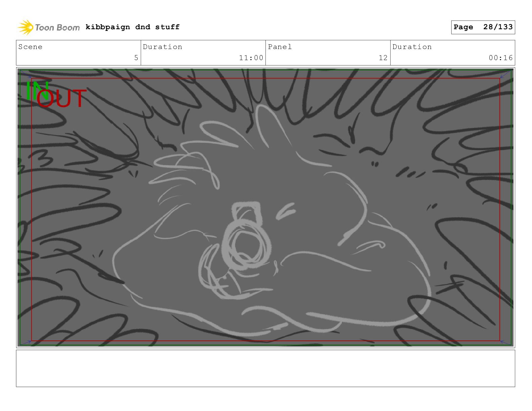Click the empty notes box below panel
Viewport: 532px width, 411px height.
click(x=265, y=368)
